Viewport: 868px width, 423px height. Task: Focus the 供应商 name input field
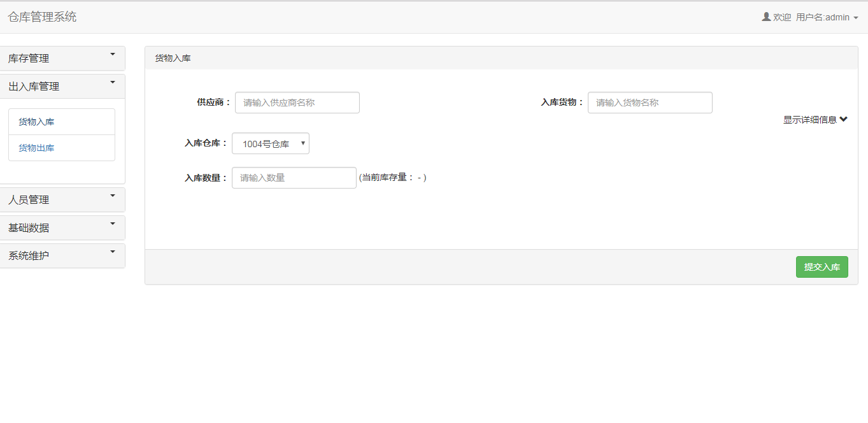pyautogui.click(x=297, y=103)
